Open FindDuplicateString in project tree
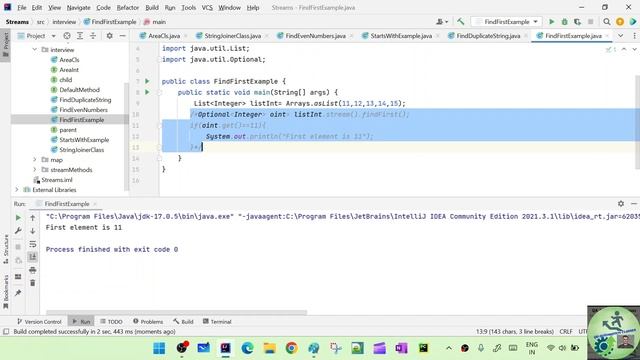The image size is (640, 360). point(85,100)
